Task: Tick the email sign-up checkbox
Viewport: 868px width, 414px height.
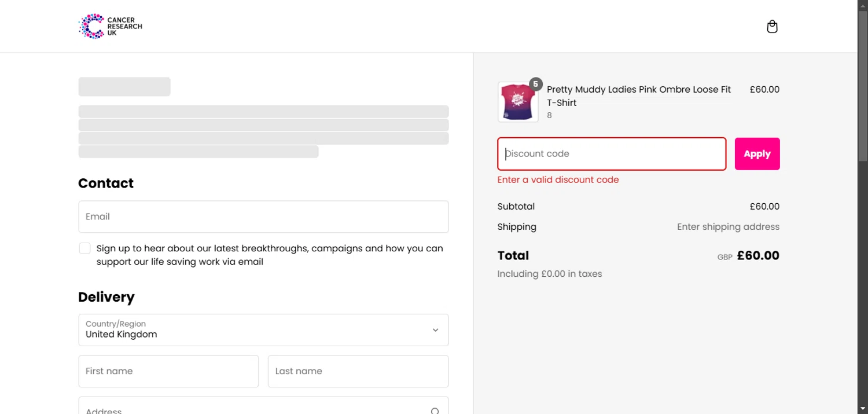Action: tap(85, 248)
